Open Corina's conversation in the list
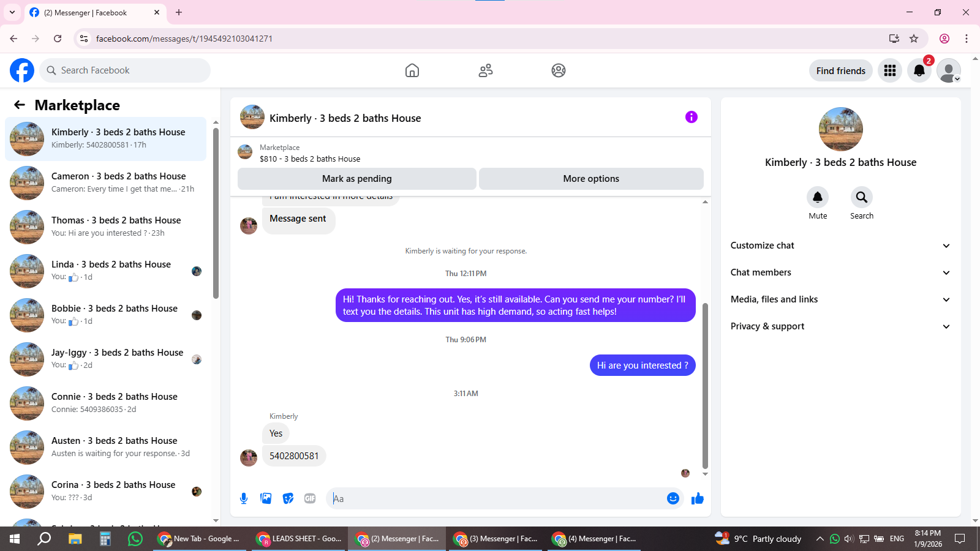Screen dimensions: 980x551 [105, 491]
